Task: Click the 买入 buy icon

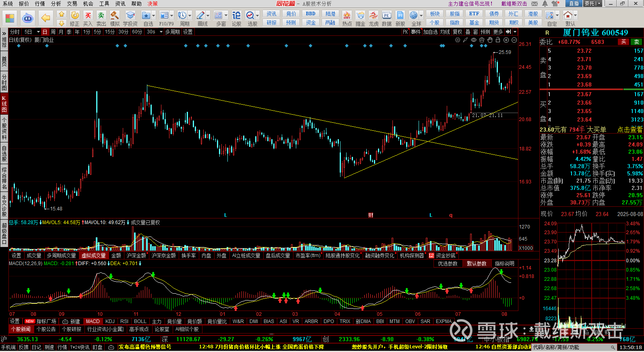Action: (x=88, y=15)
